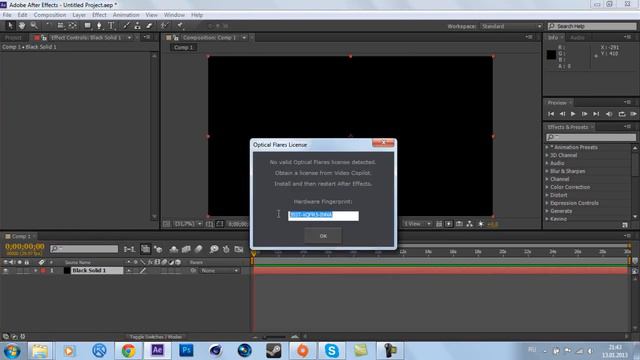640x360 pixels.
Task: Click the red layer label color square
Action: [43, 271]
